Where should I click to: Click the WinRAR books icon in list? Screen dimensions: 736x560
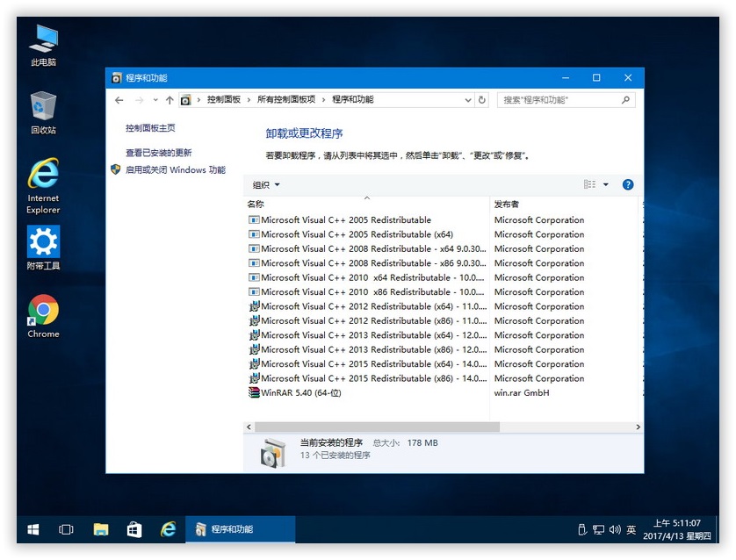point(254,392)
